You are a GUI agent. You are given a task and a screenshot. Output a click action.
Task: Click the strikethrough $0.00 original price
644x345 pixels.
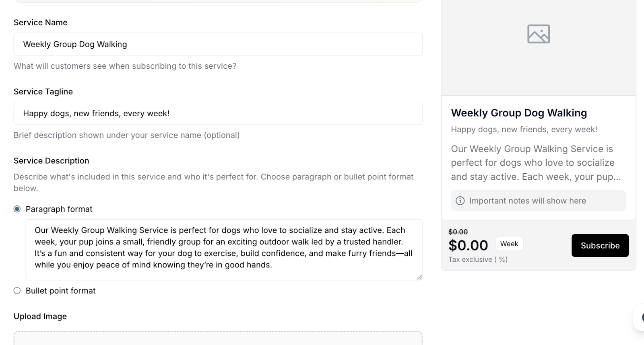pos(458,232)
